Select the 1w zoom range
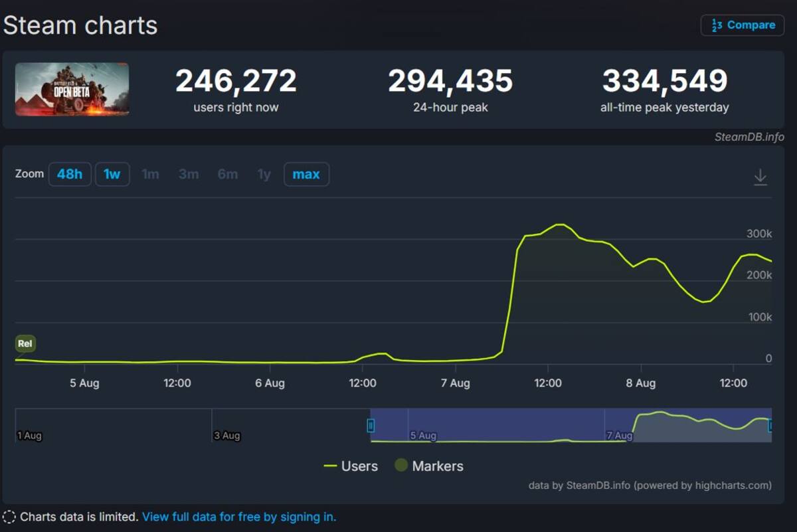This screenshot has width=797, height=532. [x=112, y=174]
